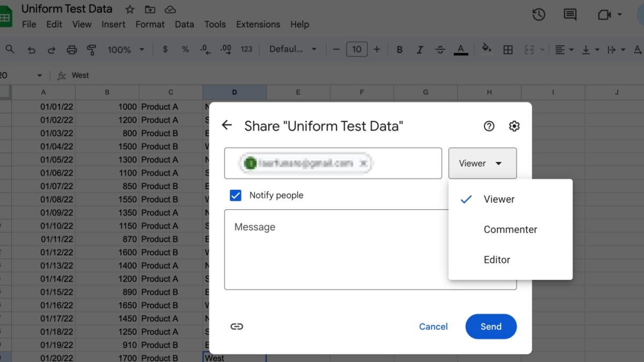Uncheck the Notify people checkbox
The image size is (644, 362).
[x=235, y=195]
